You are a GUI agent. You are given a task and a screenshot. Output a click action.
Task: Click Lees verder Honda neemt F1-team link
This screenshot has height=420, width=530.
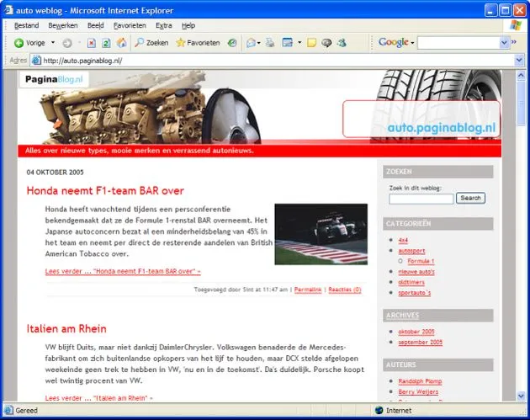[x=123, y=271]
